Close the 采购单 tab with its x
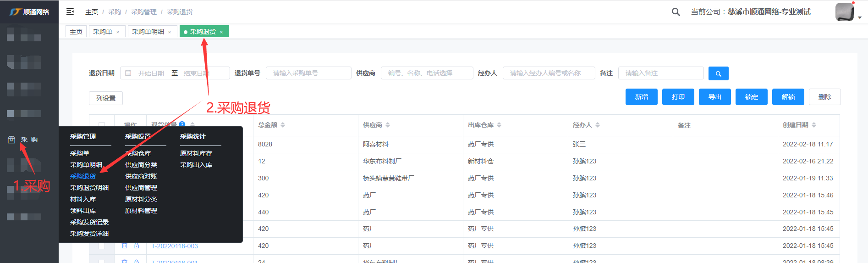Image resolution: width=868 pixels, height=263 pixels. click(118, 32)
